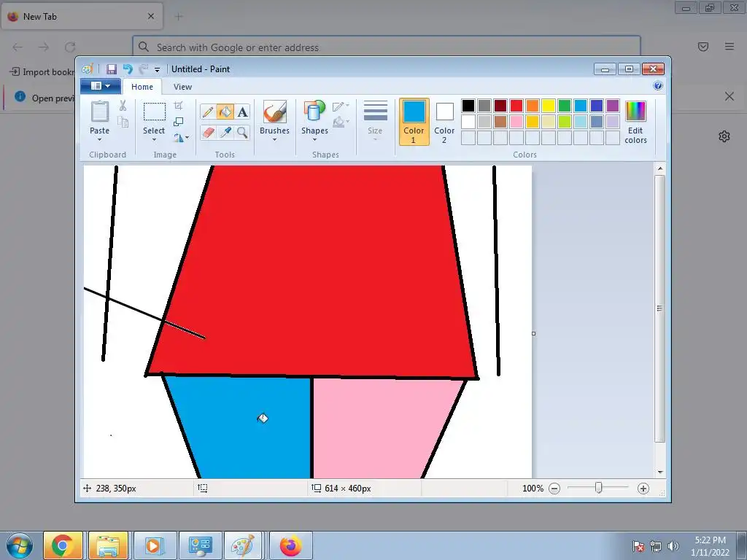Select the Color 2 button
The width and height of the screenshot is (747, 560).
pos(444,122)
